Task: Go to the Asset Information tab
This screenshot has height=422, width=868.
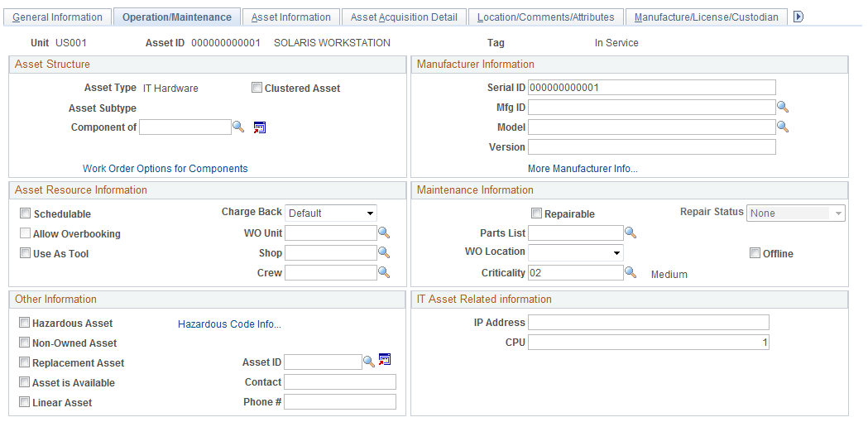Action: 291,17
